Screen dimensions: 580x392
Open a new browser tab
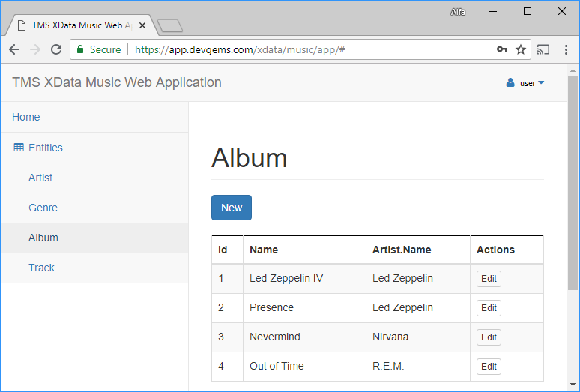tap(171, 26)
